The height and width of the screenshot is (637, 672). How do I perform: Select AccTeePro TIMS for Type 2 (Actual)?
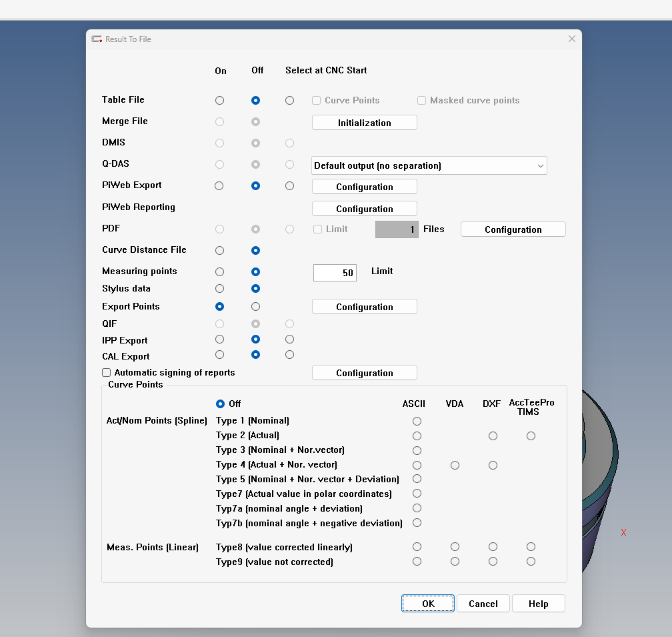531,436
